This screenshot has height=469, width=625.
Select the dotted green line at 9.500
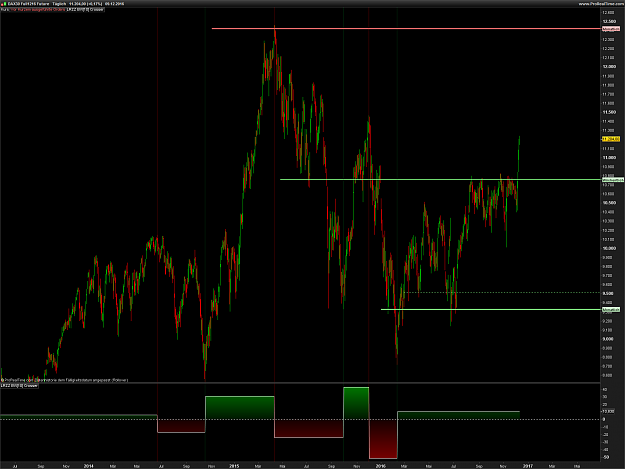click(x=502, y=293)
